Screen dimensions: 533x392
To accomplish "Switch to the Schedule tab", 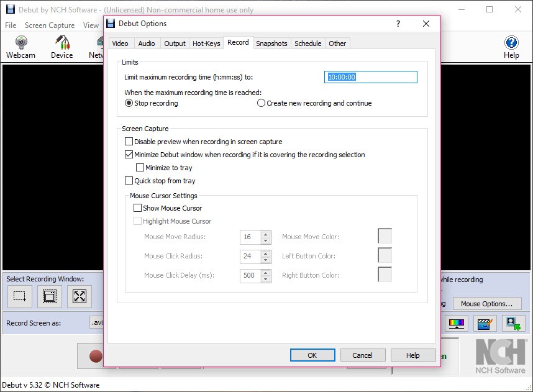I will (308, 43).
